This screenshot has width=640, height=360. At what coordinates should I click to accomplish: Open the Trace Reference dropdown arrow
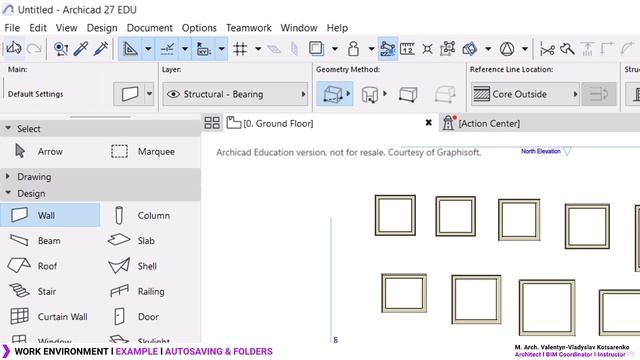tap(335, 49)
